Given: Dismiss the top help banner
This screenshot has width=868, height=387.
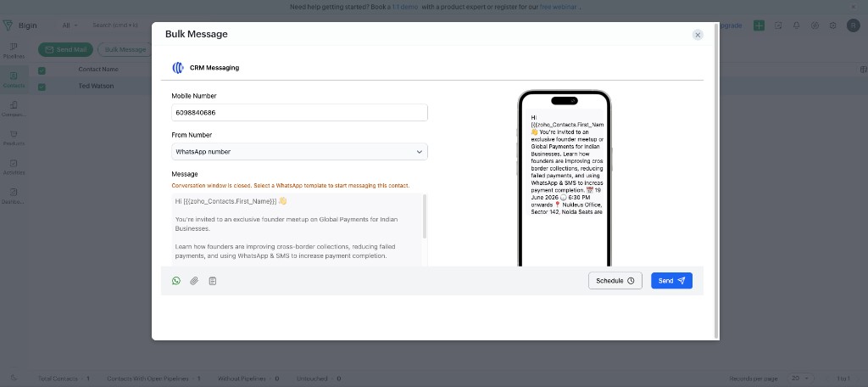Looking at the screenshot, I should [853, 7].
